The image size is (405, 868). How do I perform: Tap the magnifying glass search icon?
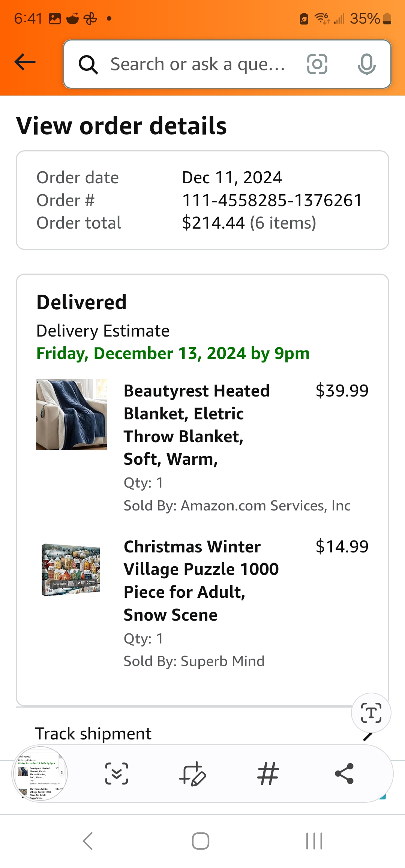coord(88,64)
